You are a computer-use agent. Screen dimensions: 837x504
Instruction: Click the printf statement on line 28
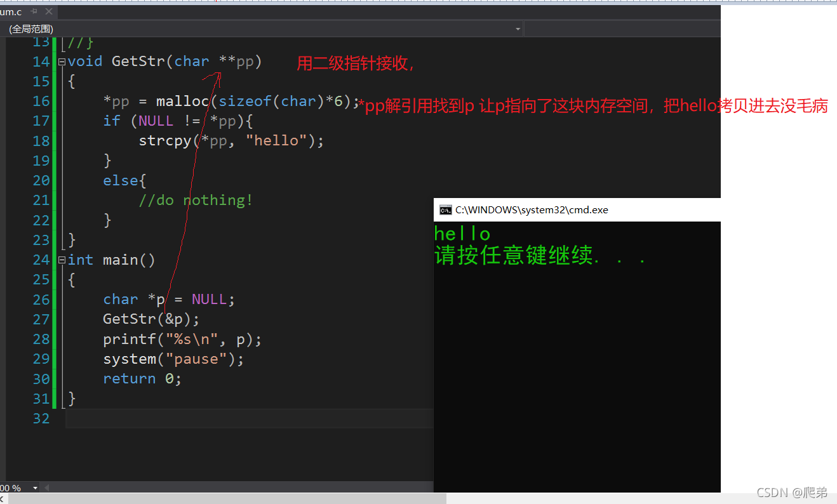pos(182,340)
